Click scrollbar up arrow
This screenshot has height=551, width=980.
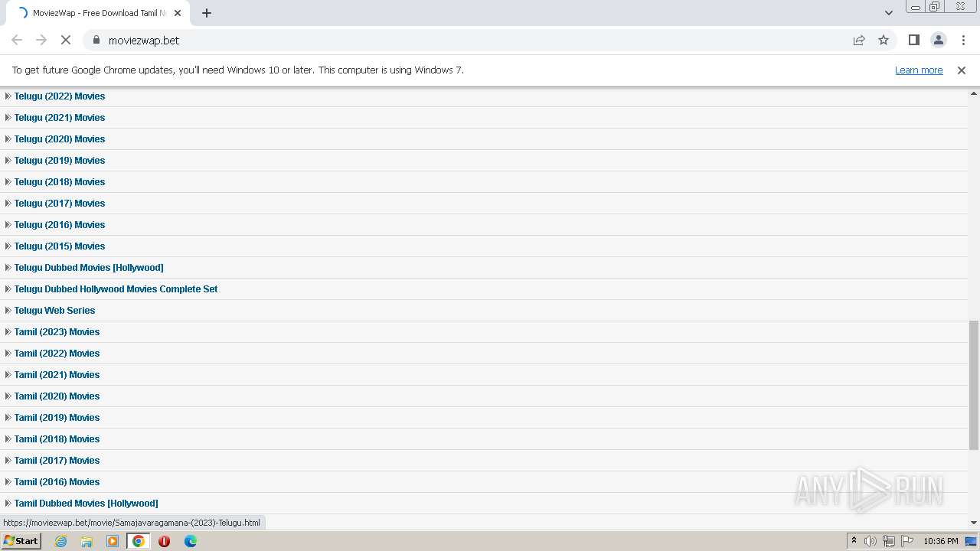click(974, 93)
